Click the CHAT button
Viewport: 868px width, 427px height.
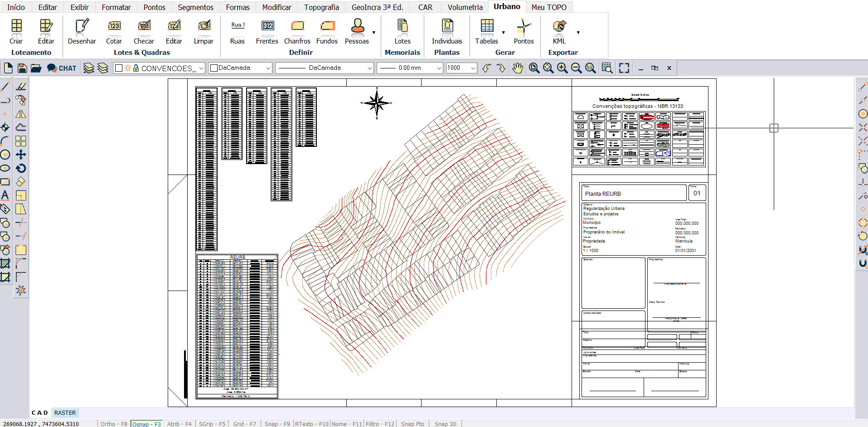pos(62,68)
